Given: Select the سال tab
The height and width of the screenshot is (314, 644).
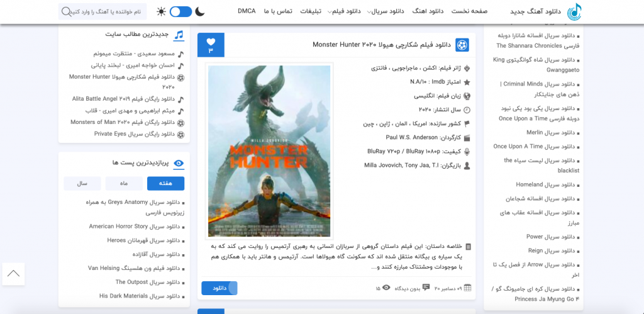Looking at the screenshot, I should [82, 184].
